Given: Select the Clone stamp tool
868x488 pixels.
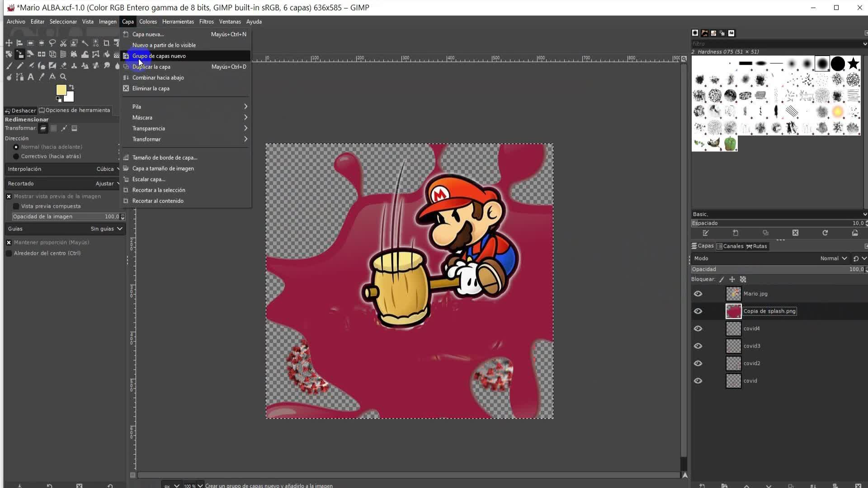Looking at the screenshot, I should pos(74,66).
